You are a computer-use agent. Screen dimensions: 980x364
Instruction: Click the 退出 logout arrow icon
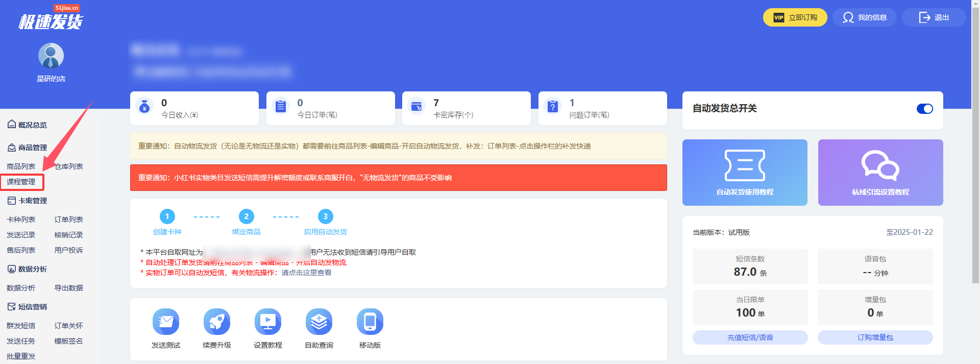coord(924,17)
